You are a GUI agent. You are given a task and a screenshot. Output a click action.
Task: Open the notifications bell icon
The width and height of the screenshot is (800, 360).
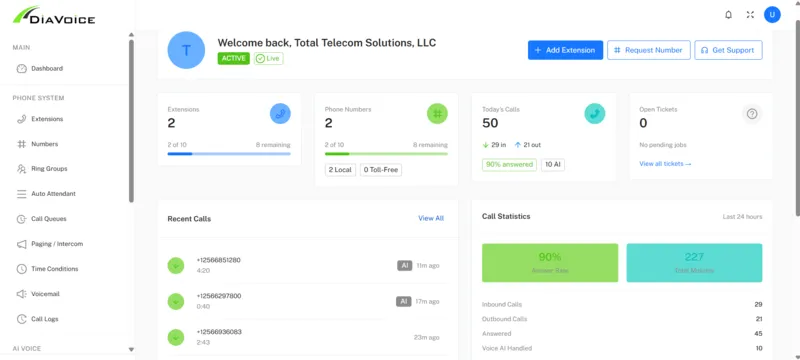point(729,15)
